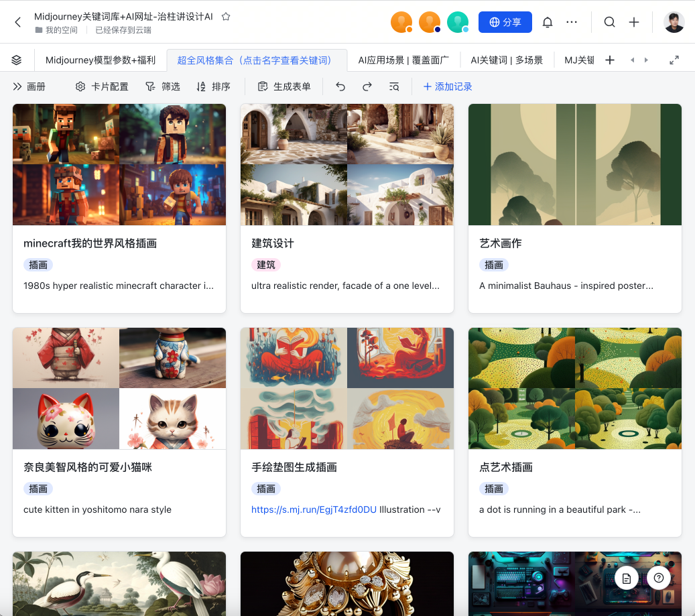This screenshot has height=616, width=695.
Task: Open the Bauhaus poster artwork image
Action: tap(575, 164)
